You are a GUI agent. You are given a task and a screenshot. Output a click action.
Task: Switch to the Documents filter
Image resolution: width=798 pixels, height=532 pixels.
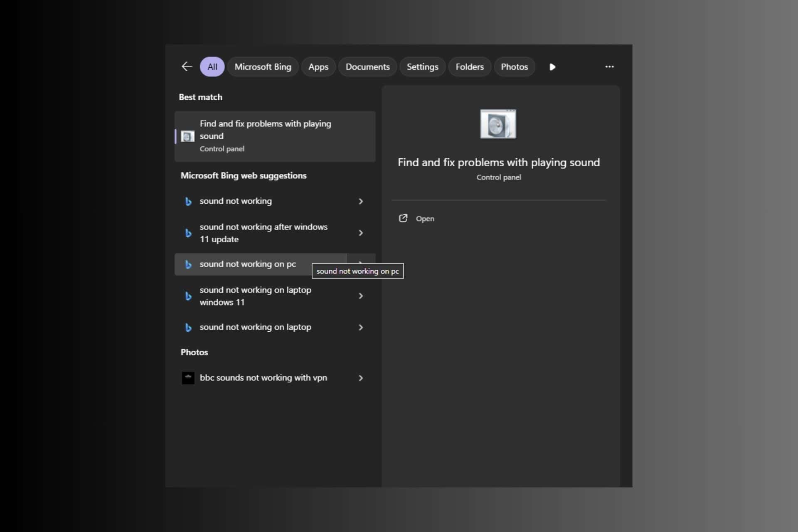pos(367,66)
